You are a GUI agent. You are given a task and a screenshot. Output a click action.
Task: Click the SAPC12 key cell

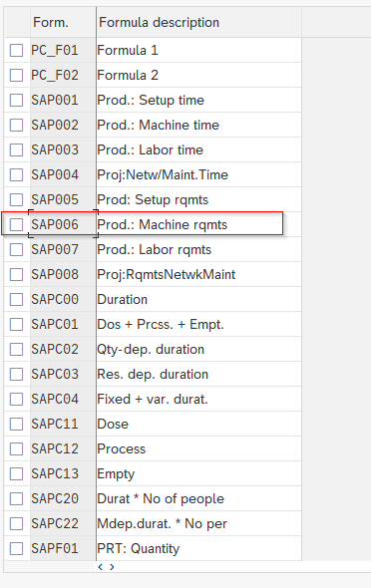pos(63,448)
